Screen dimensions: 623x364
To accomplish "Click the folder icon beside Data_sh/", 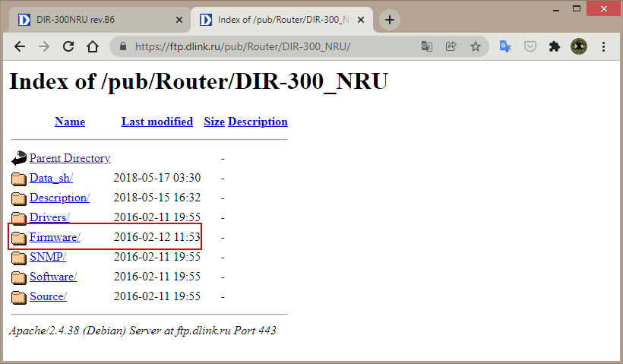I will click(x=19, y=179).
